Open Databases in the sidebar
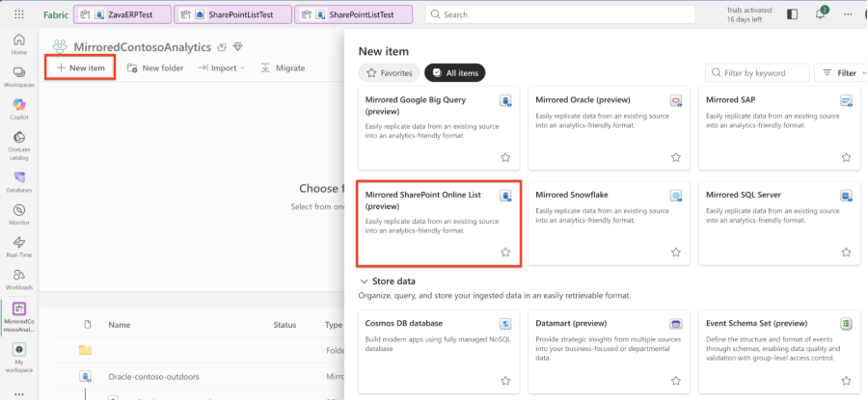 [19, 182]
